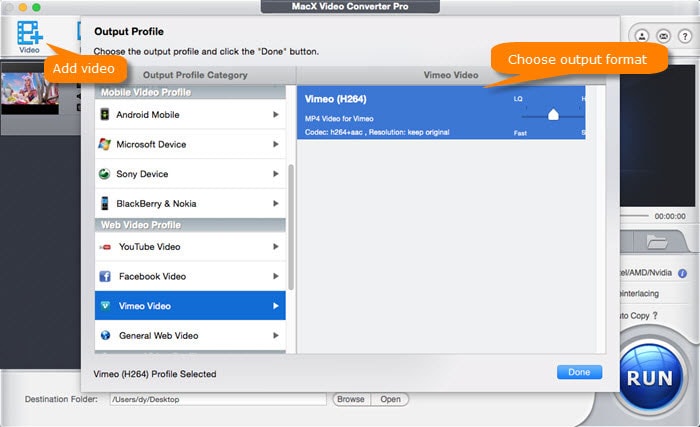Expand the General Web Video arrow
The width and height of the screenshot is (700, 427).
pos(276,335)
